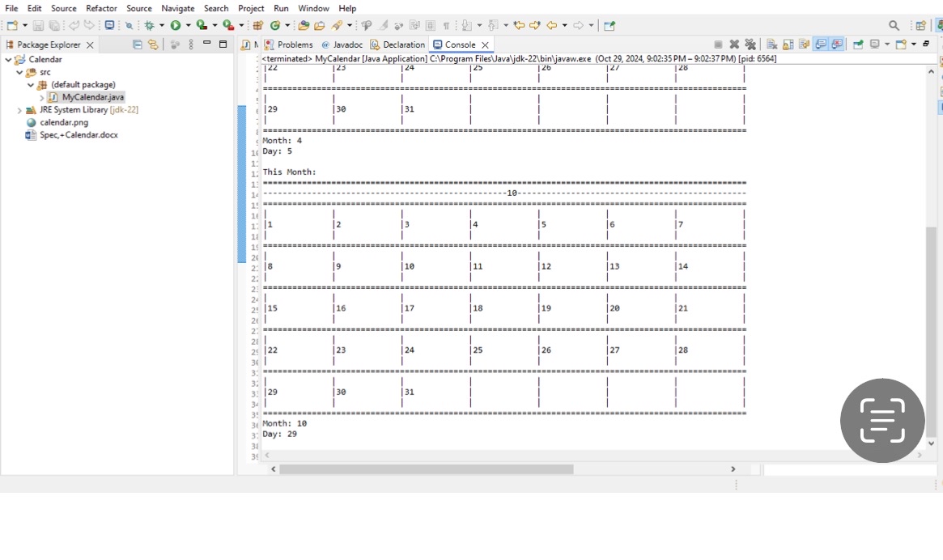Select calendar.png in Package Explorer
This screenshot has height=560, width=943.
coord(64,123)
